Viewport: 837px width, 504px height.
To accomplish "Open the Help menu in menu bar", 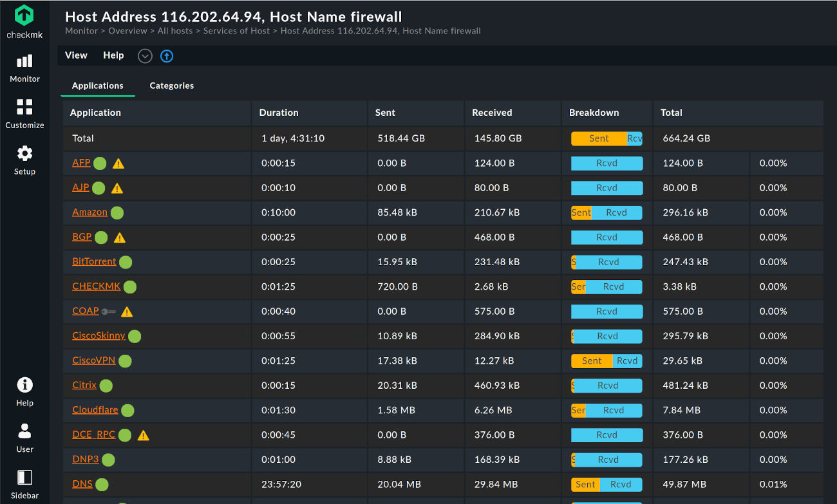I will 113,55.
